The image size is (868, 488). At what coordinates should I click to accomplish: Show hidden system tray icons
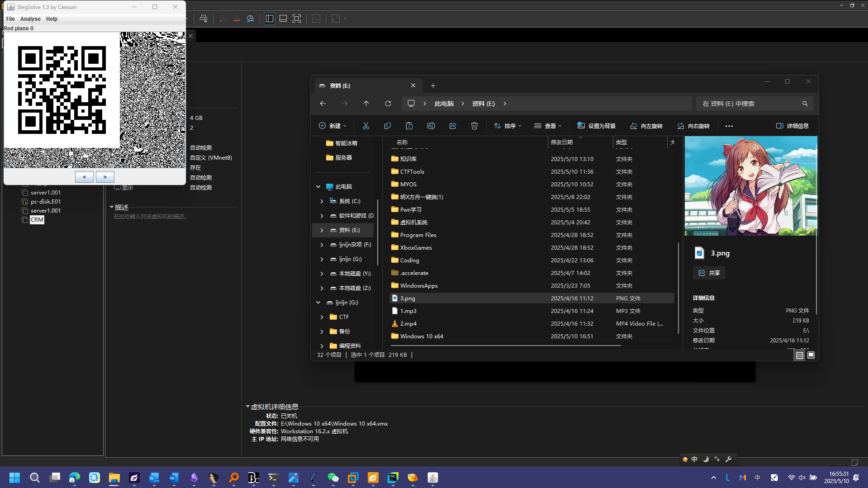click(714, 478)
